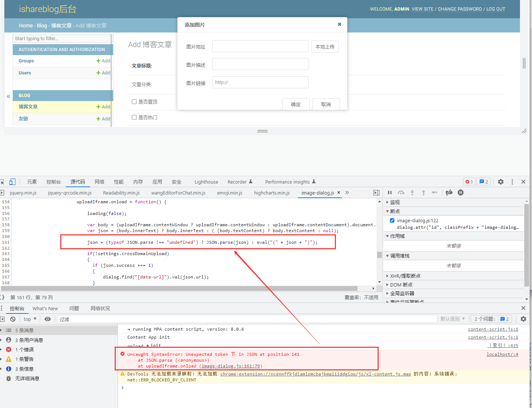
Task: Click the 图片地址 input field
Action: 260,46
